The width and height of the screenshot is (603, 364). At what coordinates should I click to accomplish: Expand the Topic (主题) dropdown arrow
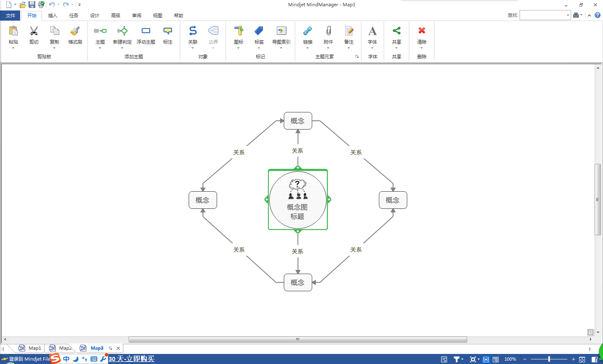(100, 48)
